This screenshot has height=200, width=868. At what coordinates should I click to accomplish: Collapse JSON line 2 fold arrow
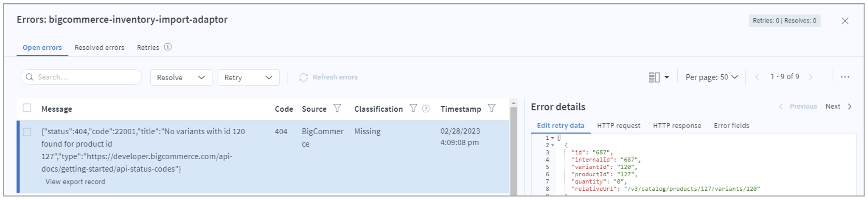click(553, 146)
